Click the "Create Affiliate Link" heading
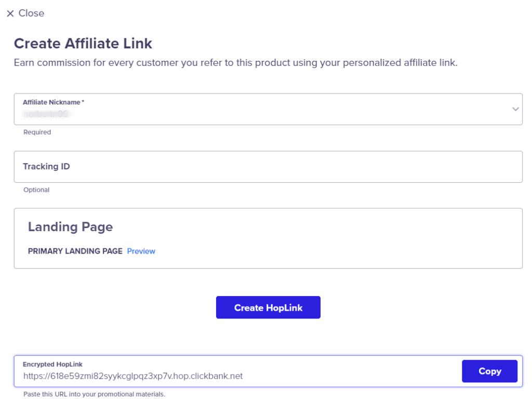Screen dimensions: 532x399 (x=83, y=44)
